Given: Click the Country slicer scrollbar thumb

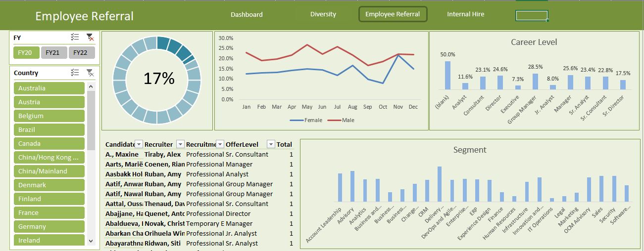Looking at the screenshot, I should (91, 120).
